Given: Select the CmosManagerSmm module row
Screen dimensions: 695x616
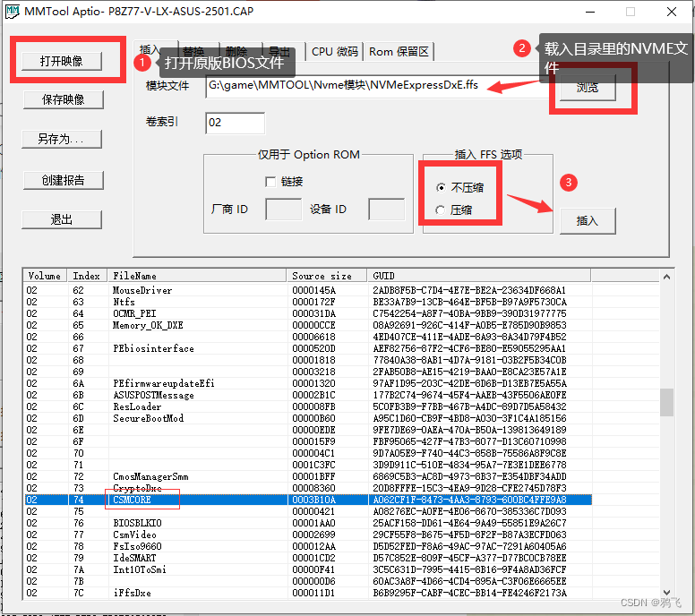Looking at the screenshot, I should click(x=308, y=476).
